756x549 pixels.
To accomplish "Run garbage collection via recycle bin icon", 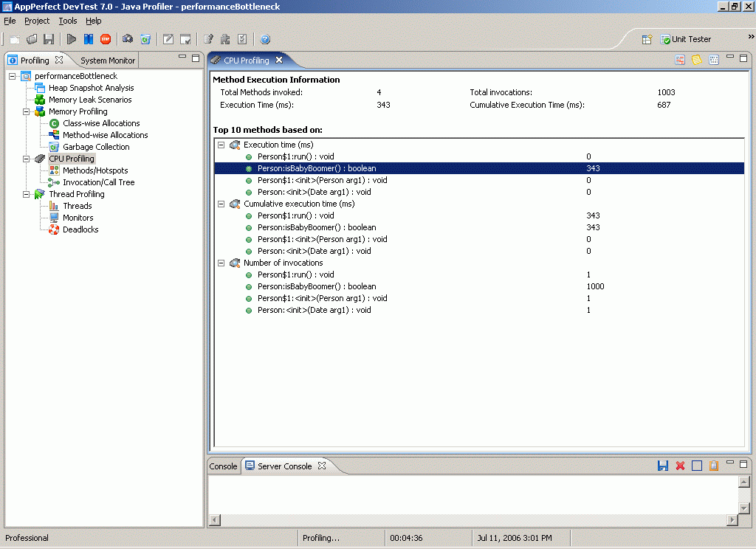I will (x=145, y=40).
